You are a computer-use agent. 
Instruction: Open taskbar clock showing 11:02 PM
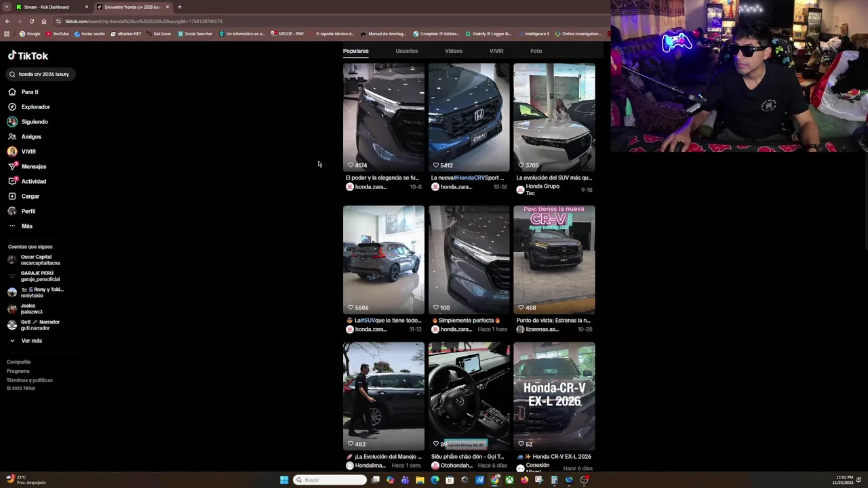pyautogui.click(x=844, y=480)
